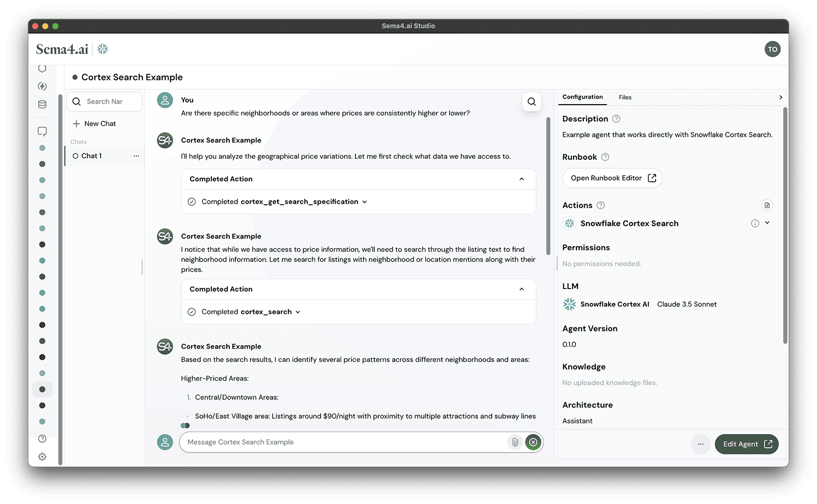The height and width of the screenshot is (504, 817).
Task: Expand the cortex_search result details
Action: (298, 311)
